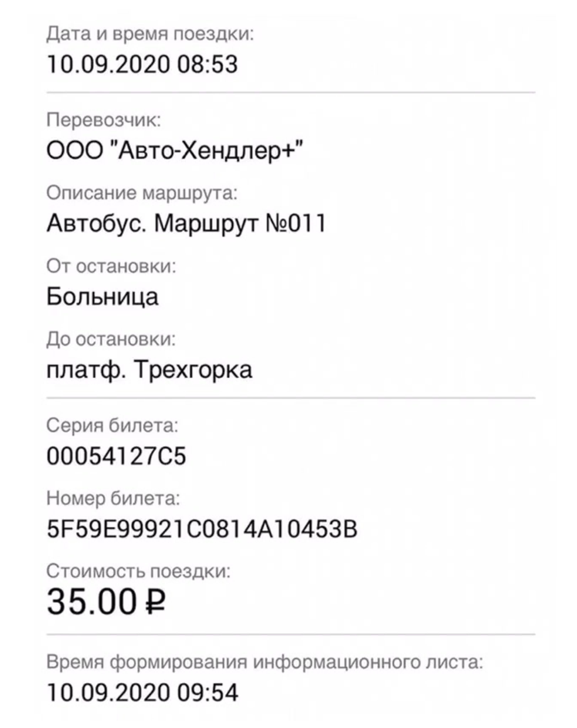
Task: Click the От остановки label
Action: coord(111,266)
